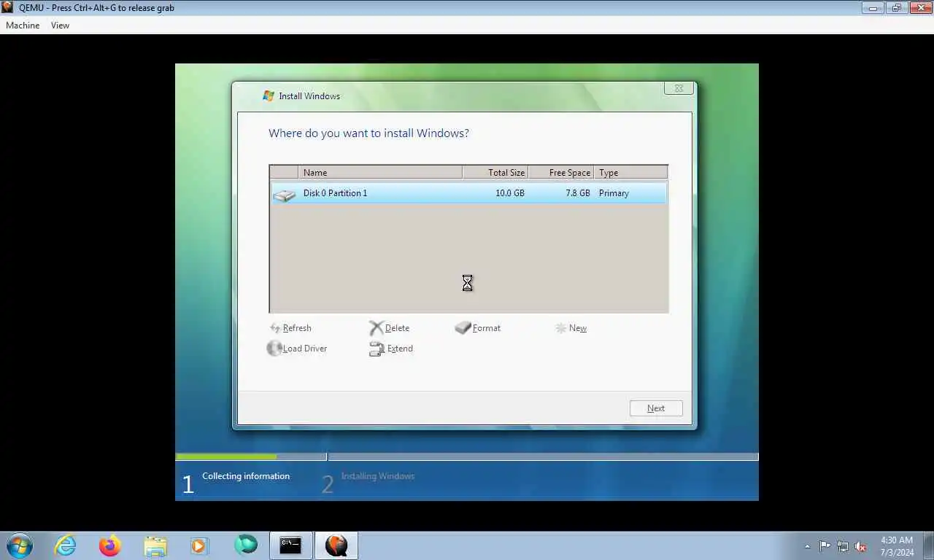Delete the selected partition link

pyautogui.click(x=397, y=328)
